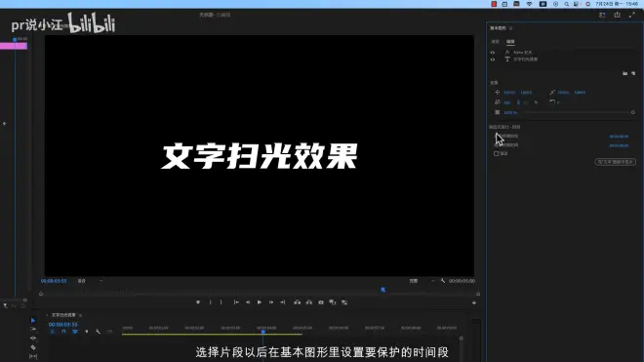The image size is (644, 362).
Task: Switch to the Browse tab in Essential Graphics
Action: pos(496,42)
